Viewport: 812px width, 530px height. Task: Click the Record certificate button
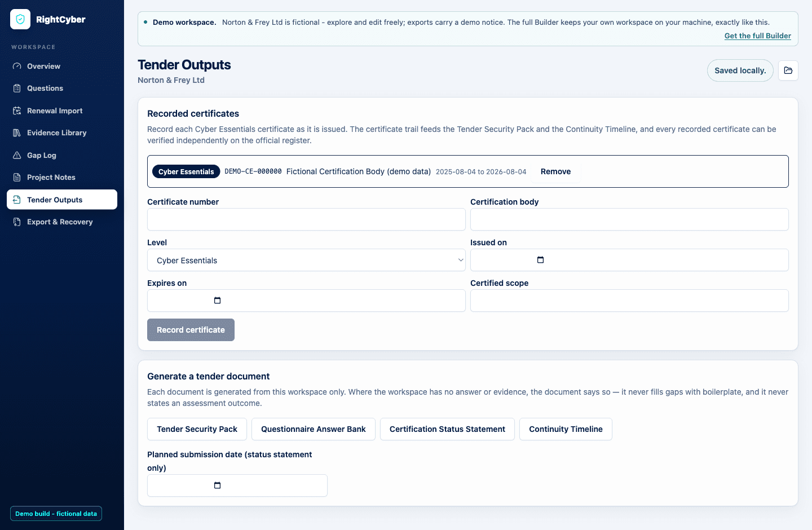point(191,330)
